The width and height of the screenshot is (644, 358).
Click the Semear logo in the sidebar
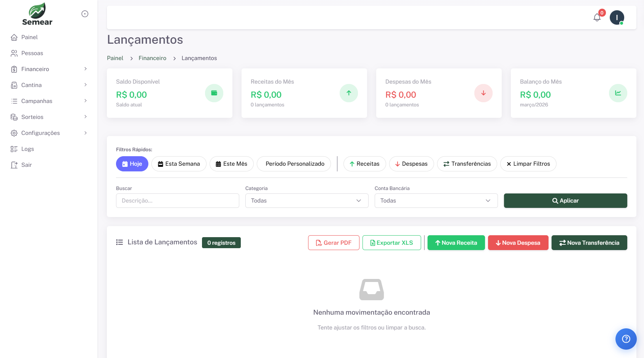pos(37,13)
